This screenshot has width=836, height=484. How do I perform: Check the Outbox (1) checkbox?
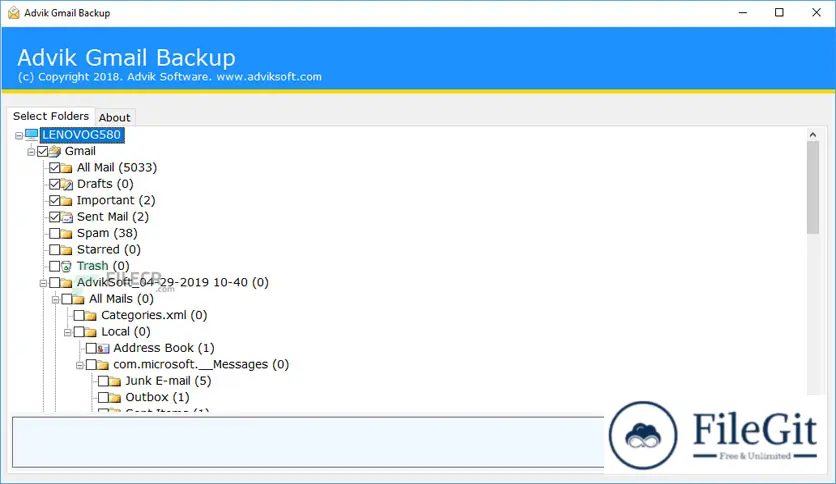tap(103, 398)
